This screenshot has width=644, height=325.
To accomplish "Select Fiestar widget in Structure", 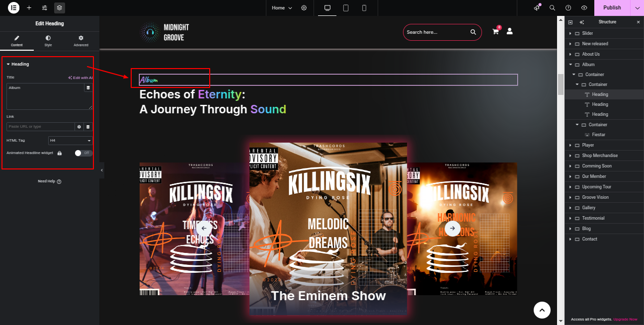I will pyautogui.click(x=598, y=135).
